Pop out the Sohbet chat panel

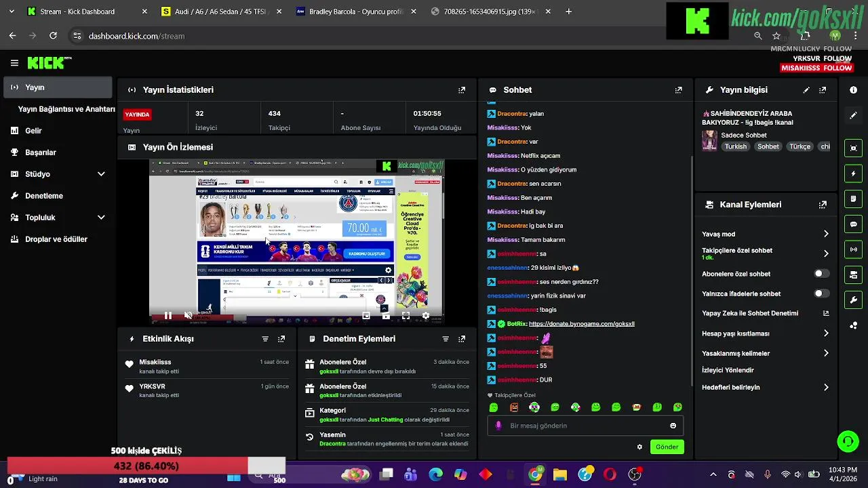click(x=679, y=89)
